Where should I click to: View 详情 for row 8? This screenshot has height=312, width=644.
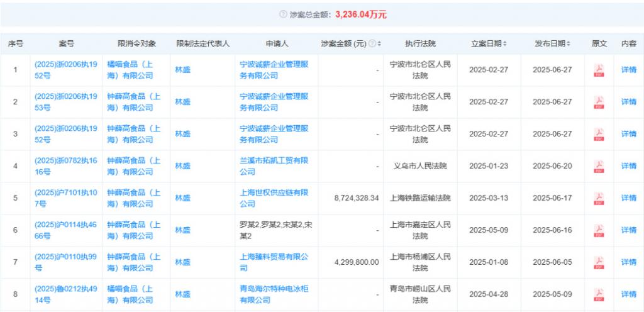[628, 294]
